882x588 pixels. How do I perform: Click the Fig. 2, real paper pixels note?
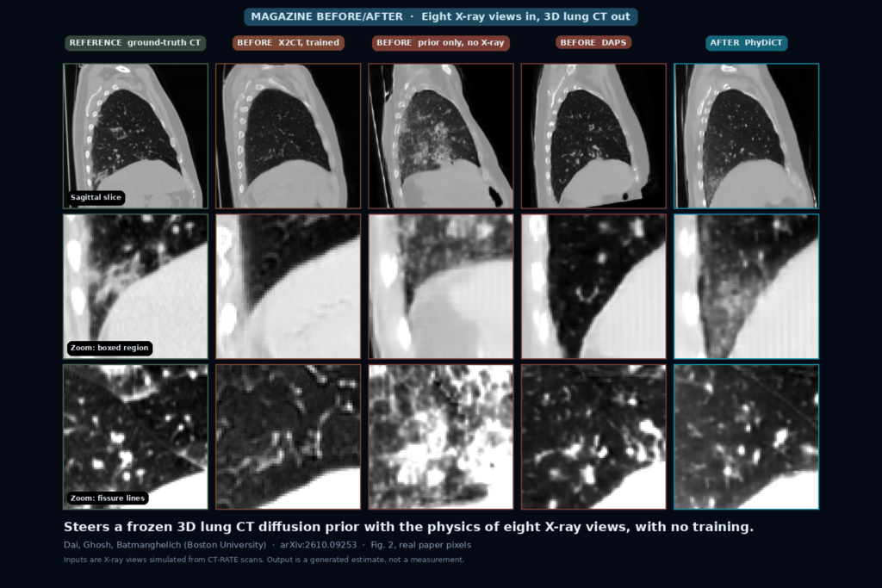click(420, 545)
